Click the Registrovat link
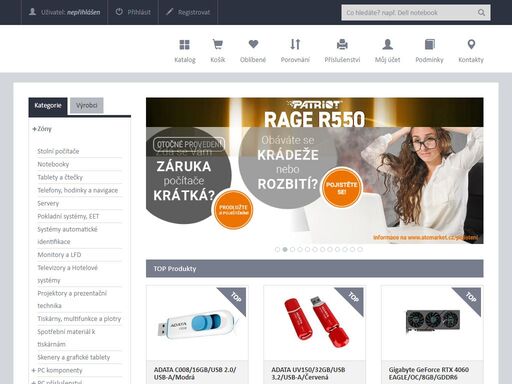 [x=188, y=12]
